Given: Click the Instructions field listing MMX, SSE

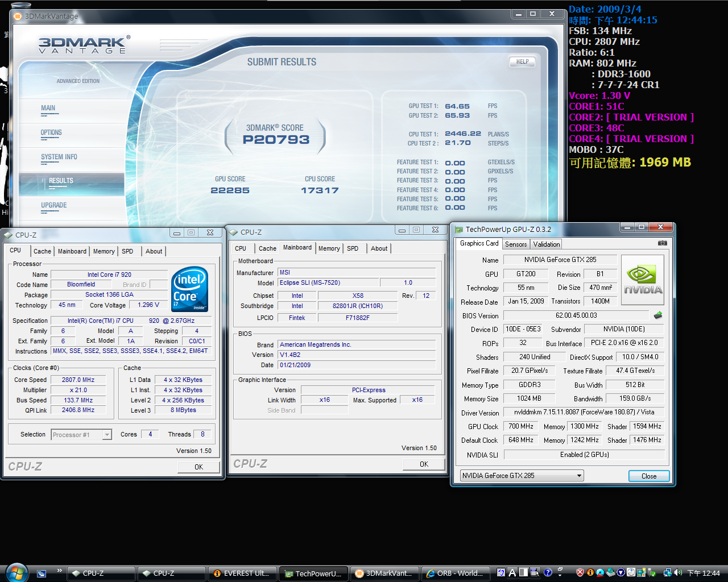Looking at the screenshot, I should click(130, 351).
